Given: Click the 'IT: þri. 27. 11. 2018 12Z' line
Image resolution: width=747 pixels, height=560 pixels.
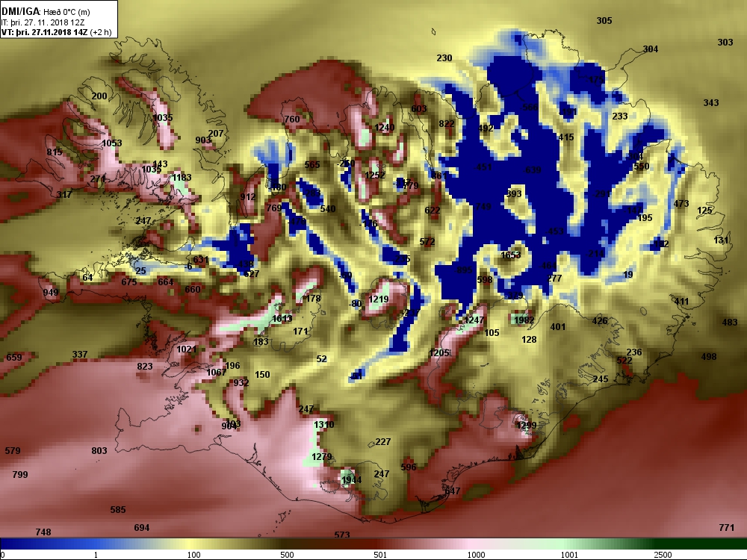Looking at the screenshot, I should pyautogui.click(x=42, y=22).
